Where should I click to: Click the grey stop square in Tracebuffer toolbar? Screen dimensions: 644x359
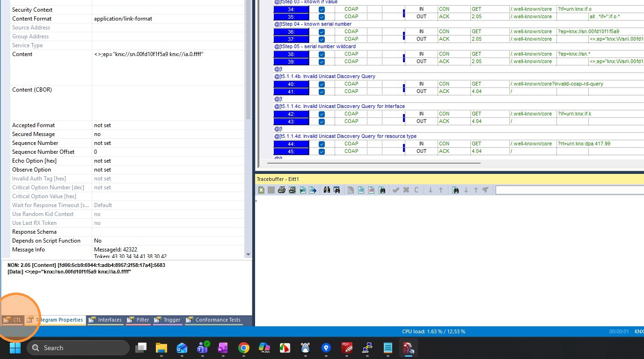pos(271,190)
